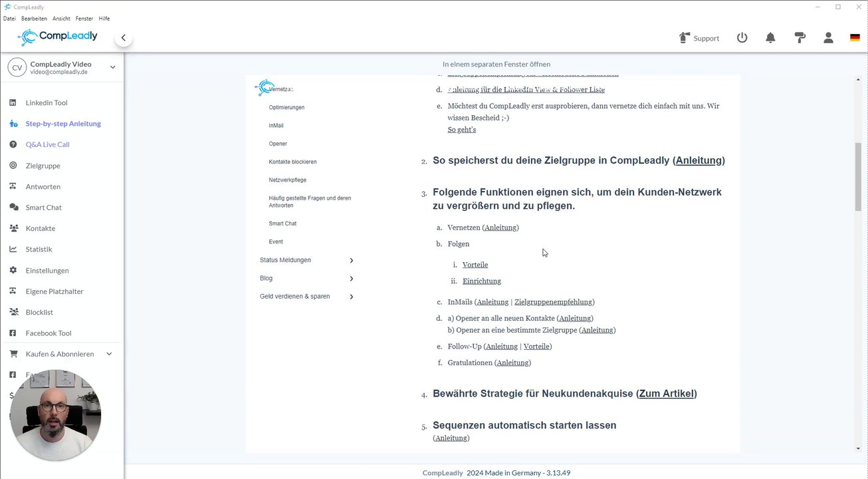Select Kontakte blockieren in navigation
The width and height of the screenshot is (868, 479).
tap(292, 162)
